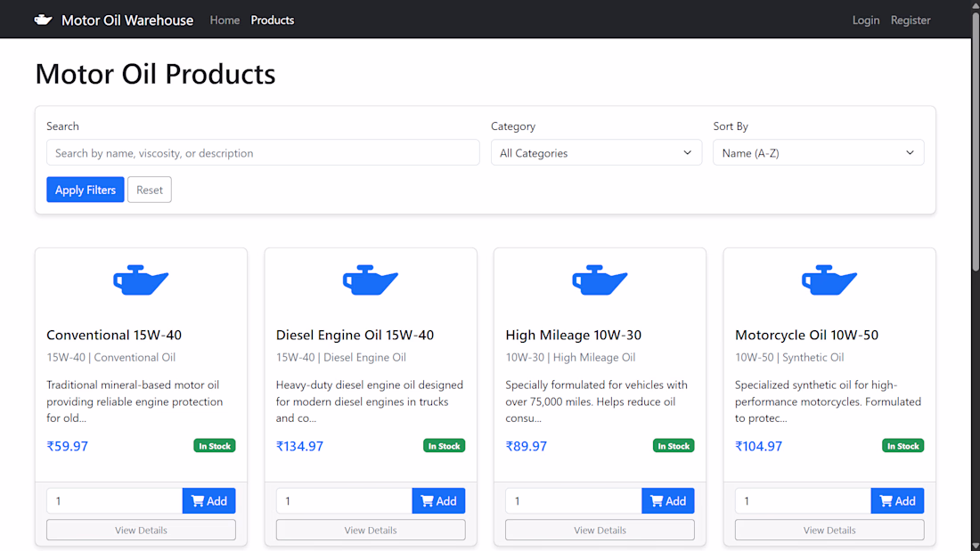Viewport: 980px width, 551px height.
Task: Click quantity field for Diesel Engine Oil
Action: pyautogui.click(x=344, y=500)
